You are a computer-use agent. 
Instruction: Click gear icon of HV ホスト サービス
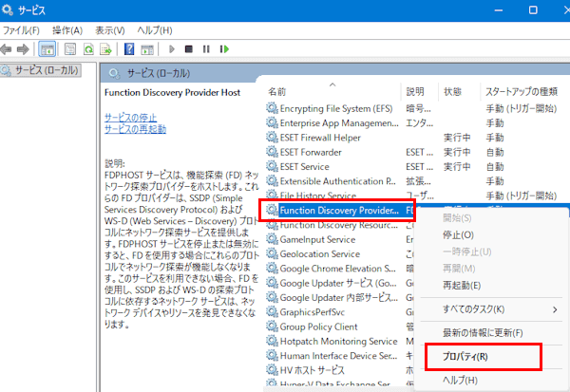pos(272,369)
